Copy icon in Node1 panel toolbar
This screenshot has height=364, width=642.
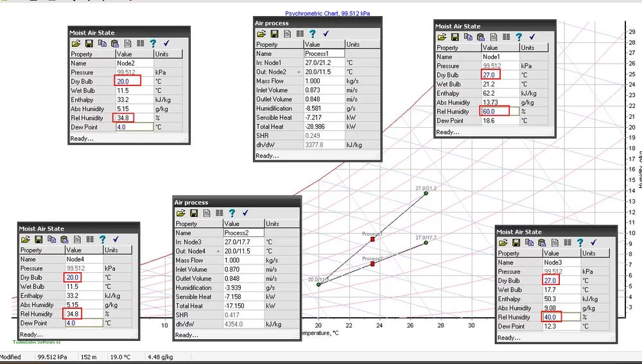click(468, 37)
